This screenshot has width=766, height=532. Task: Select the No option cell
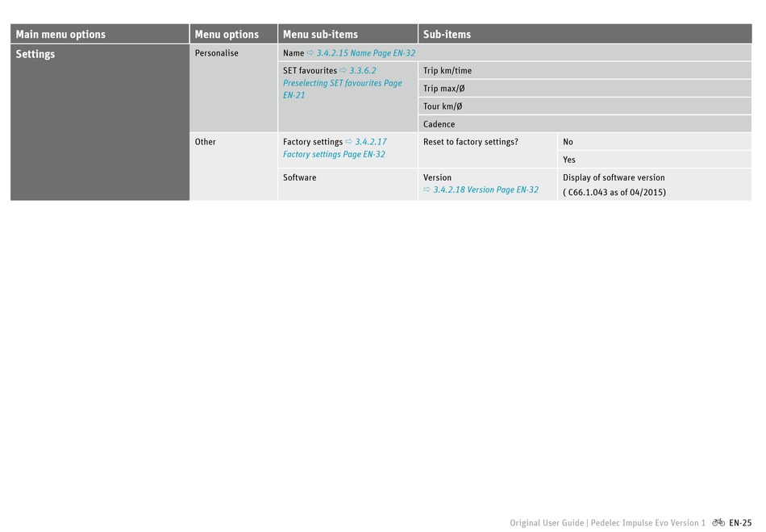coord(655,142)
